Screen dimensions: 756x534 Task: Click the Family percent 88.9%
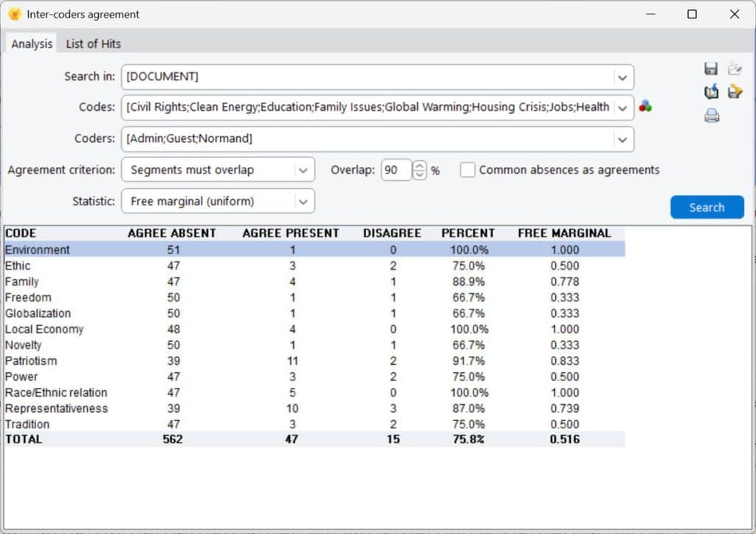469,281
